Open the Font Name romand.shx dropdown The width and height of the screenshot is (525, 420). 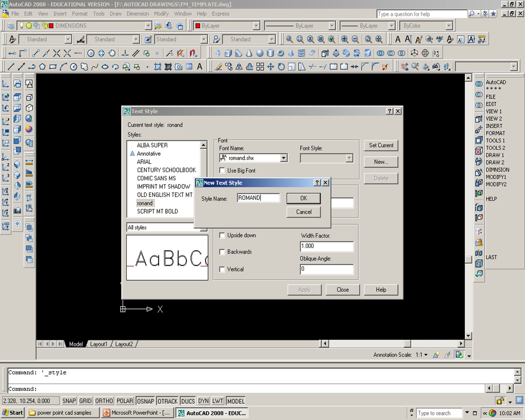284,158
